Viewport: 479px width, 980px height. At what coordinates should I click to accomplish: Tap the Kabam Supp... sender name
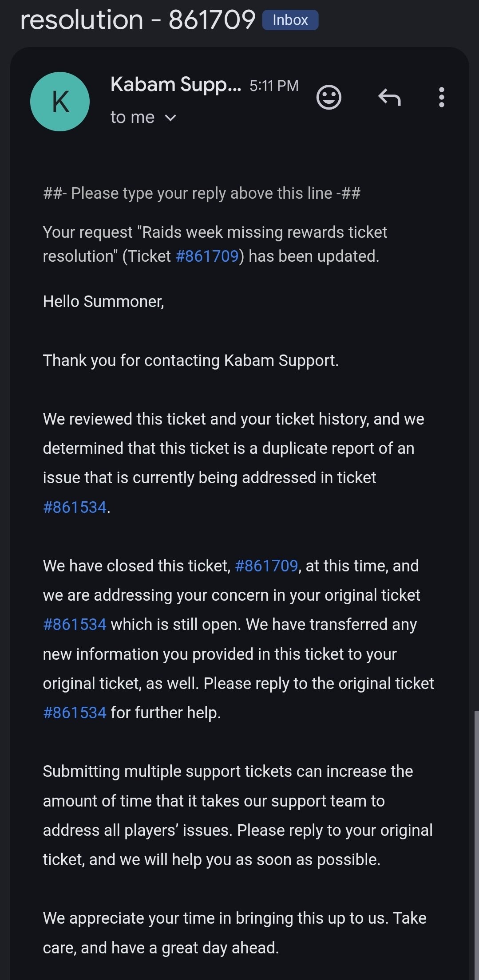click(175, 84)
